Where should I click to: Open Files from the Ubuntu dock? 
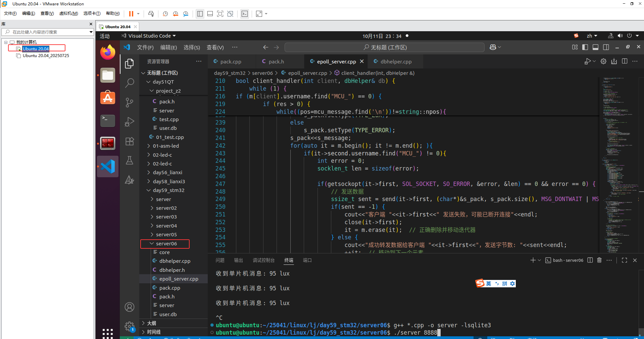click(x=108, y=75)
